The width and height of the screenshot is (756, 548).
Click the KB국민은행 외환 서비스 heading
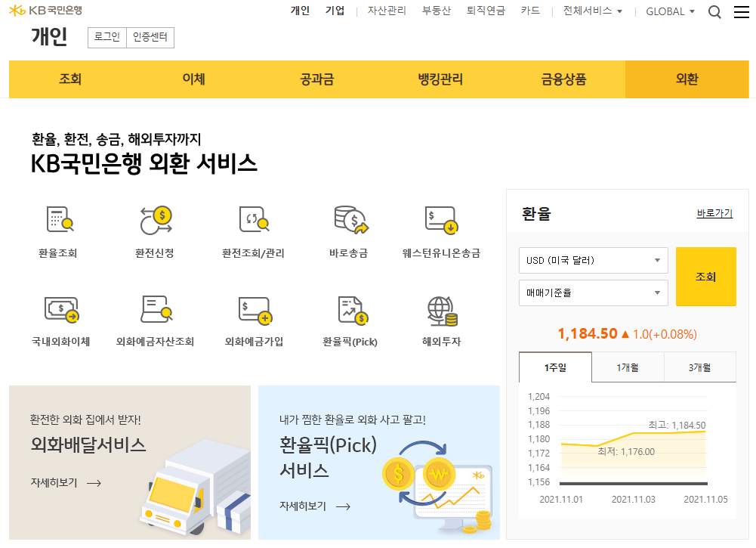pos(143,163)
